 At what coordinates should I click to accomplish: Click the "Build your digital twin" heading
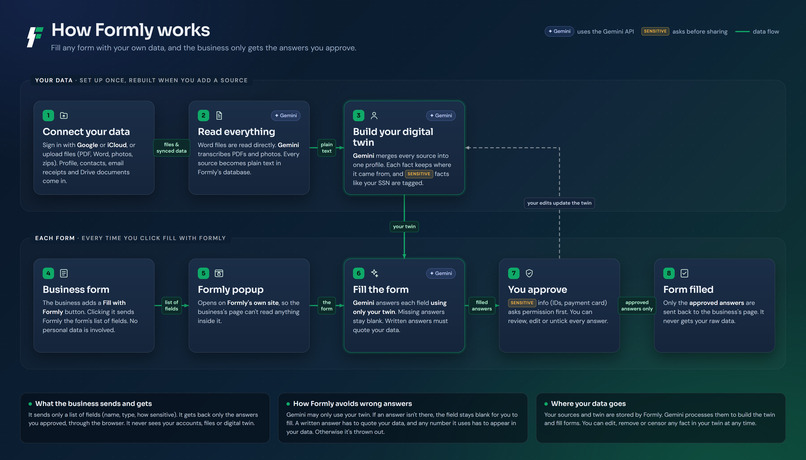[393, 137]
